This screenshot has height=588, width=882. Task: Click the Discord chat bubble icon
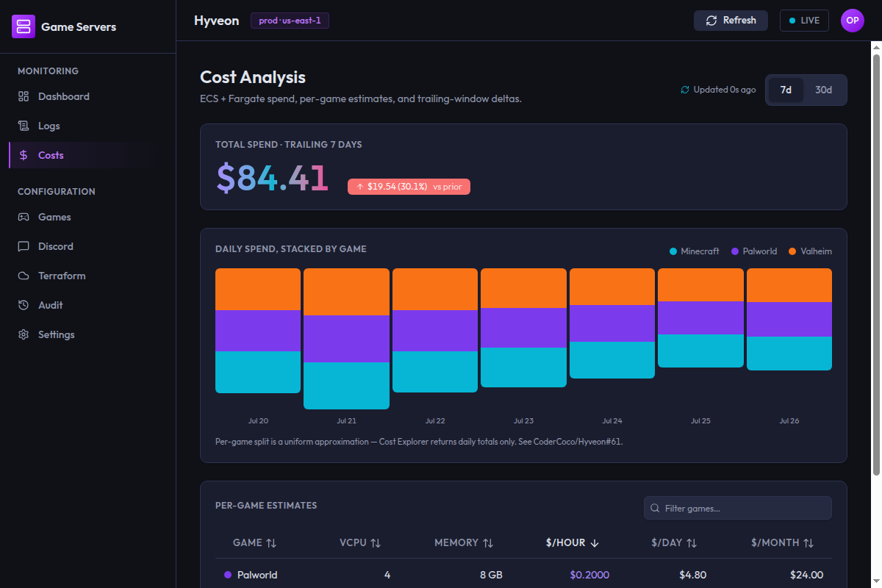(x=24, y=246)
